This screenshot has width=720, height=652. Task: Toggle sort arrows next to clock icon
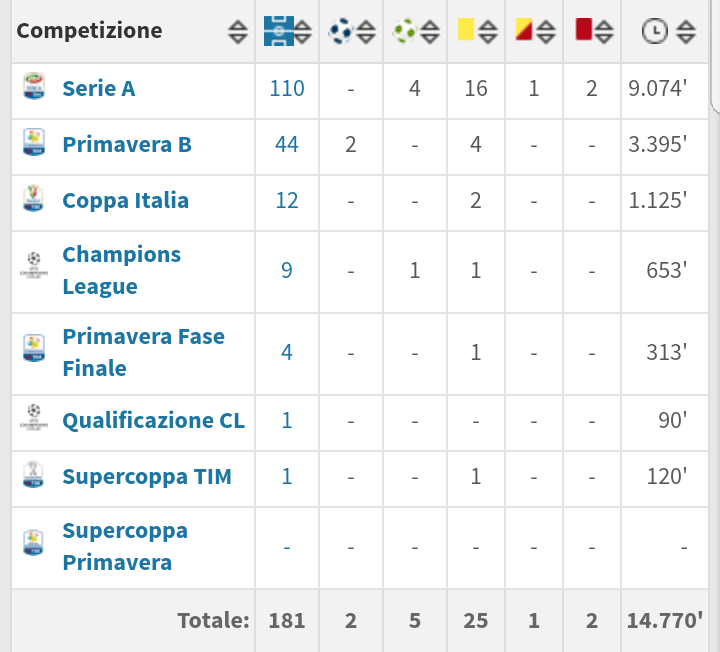tap(686, 32)
